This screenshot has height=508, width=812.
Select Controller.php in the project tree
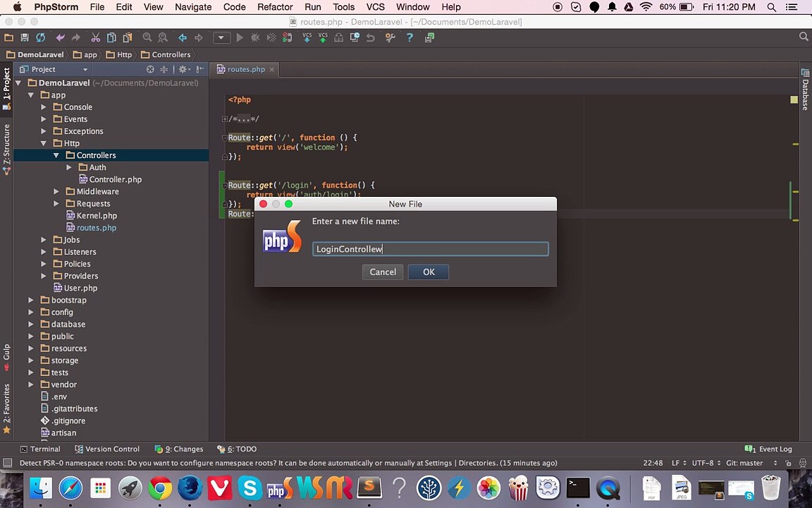tap(110, 179)
